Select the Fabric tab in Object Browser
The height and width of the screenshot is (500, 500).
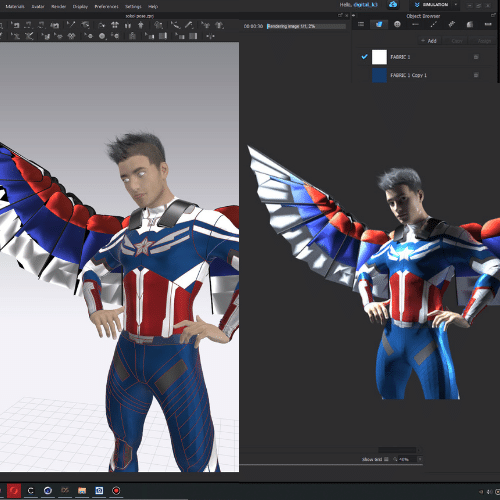tap(379, 24)
